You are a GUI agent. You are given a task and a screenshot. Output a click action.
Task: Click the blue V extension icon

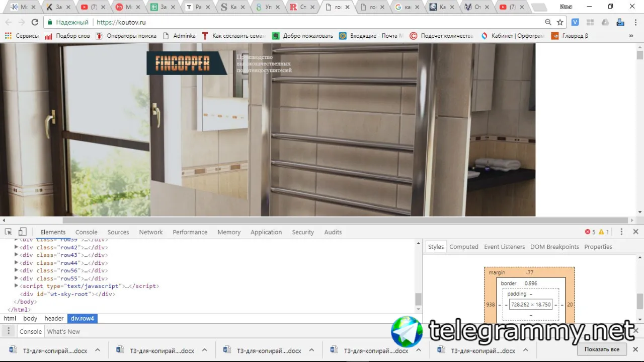[575, 22]
